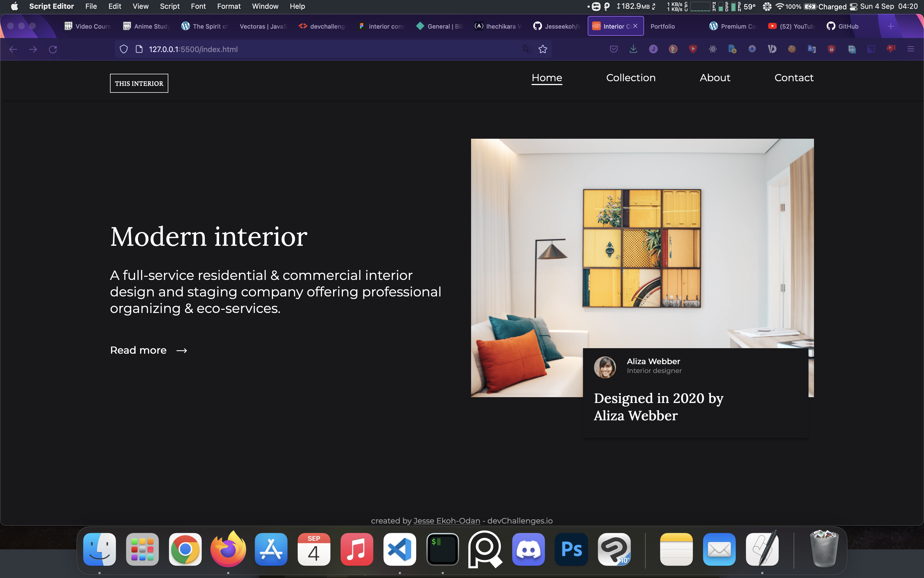Click the translate icon in address bar
The width and height of the screenshot is (924, 578).
(527, 49)
